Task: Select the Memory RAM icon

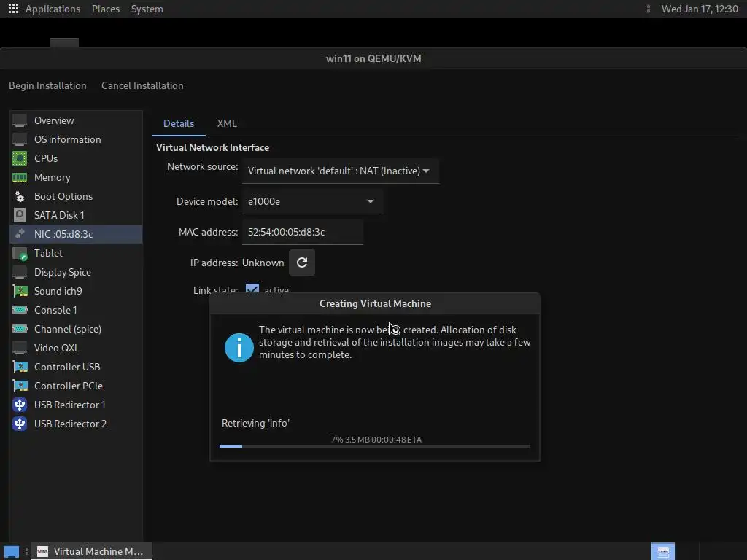Action: coord(20,178)
